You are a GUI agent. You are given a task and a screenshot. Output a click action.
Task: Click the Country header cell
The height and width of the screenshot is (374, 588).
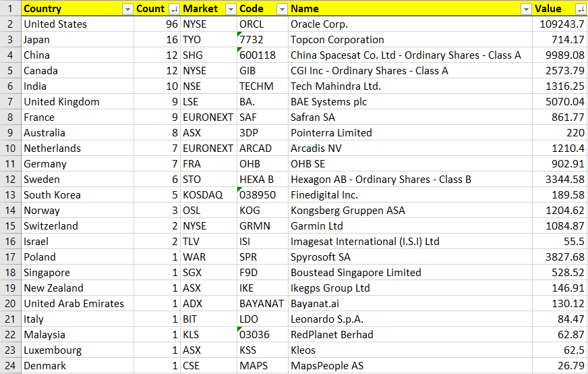[x=78, y=8]
